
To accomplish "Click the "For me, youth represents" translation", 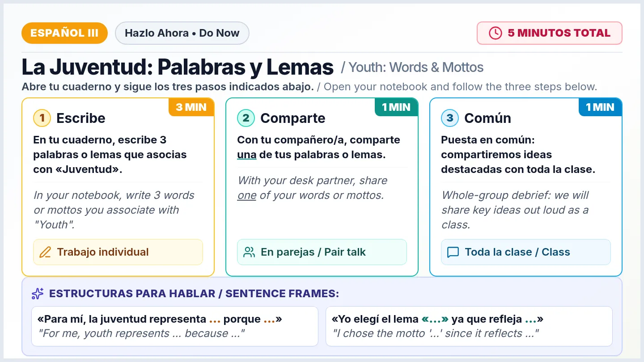I will coord(142,333).
